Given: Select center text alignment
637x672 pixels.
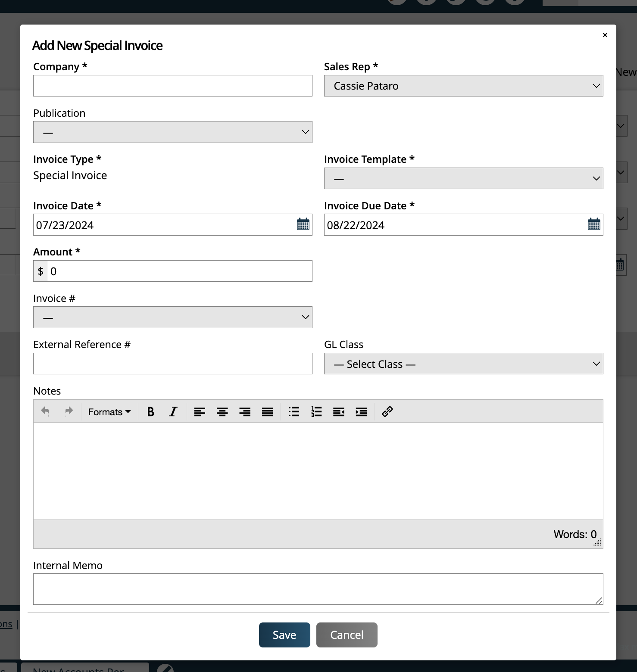Looking at the screenshot, I should pyautogui.click(x=222, y=411).
